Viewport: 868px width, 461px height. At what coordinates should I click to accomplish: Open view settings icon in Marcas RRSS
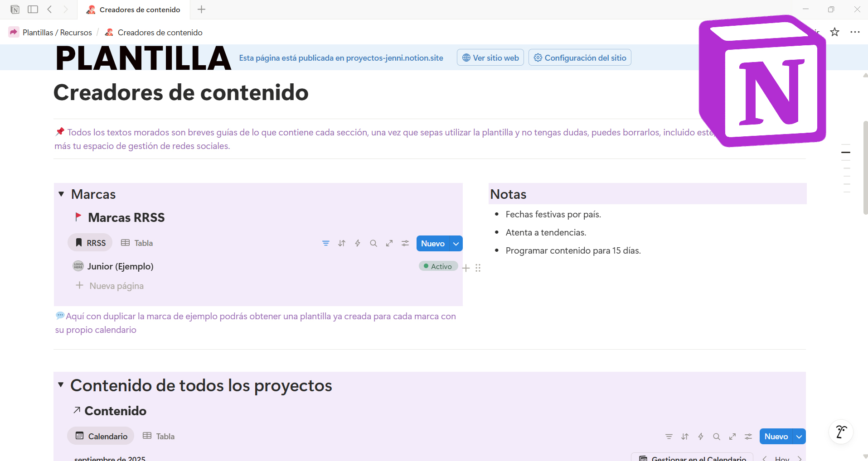pos(405,243)
